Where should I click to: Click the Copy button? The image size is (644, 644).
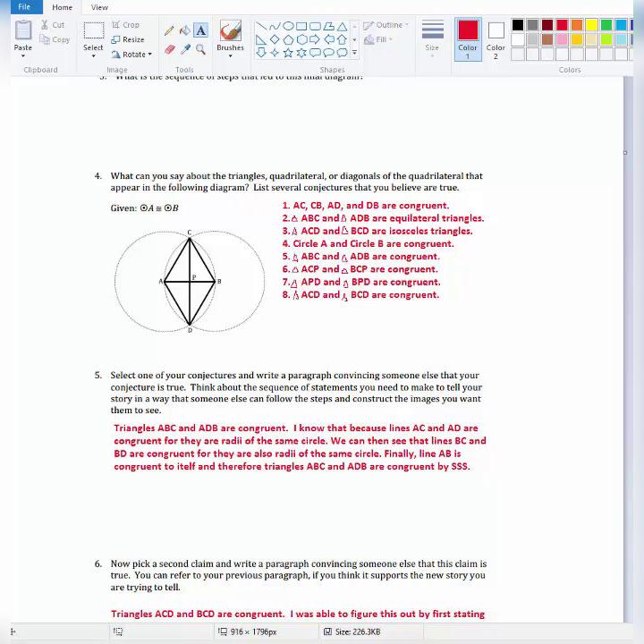[55, 39]
